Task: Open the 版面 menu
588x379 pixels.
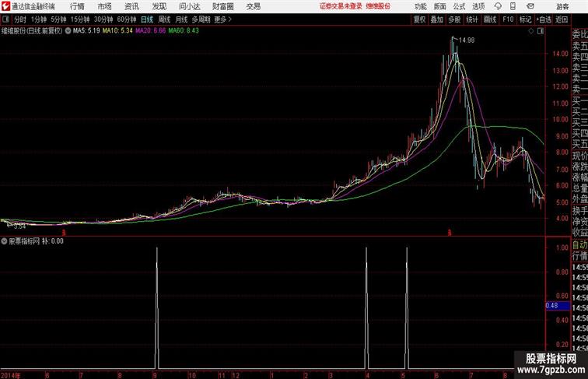Action: click(440, 6)
